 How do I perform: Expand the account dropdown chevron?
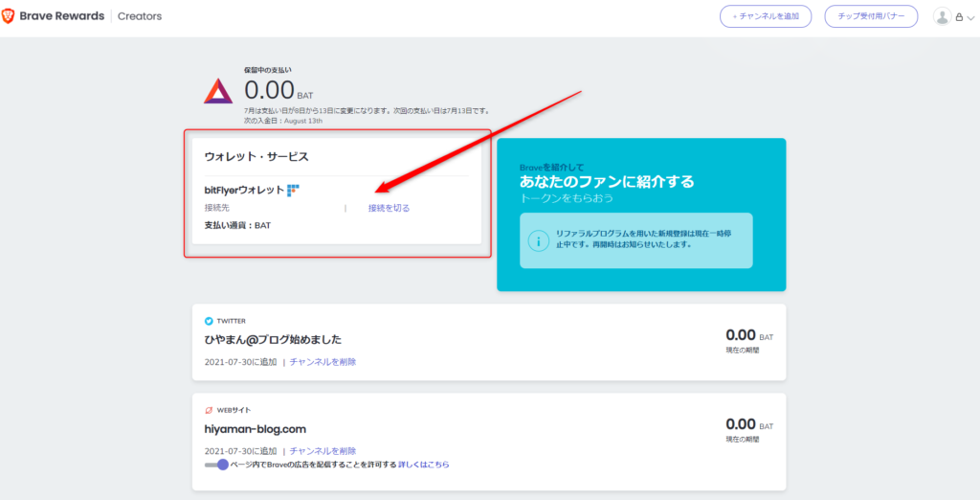point(969,17)
